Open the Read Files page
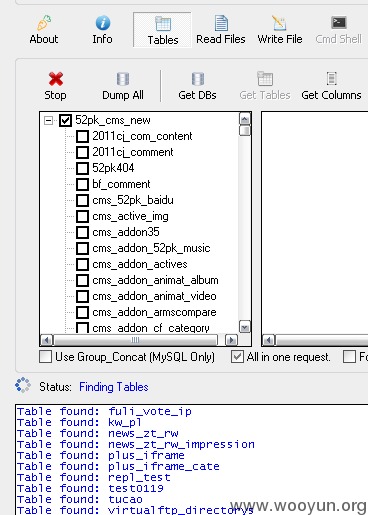The image size is (368, 515). (221, 30)
